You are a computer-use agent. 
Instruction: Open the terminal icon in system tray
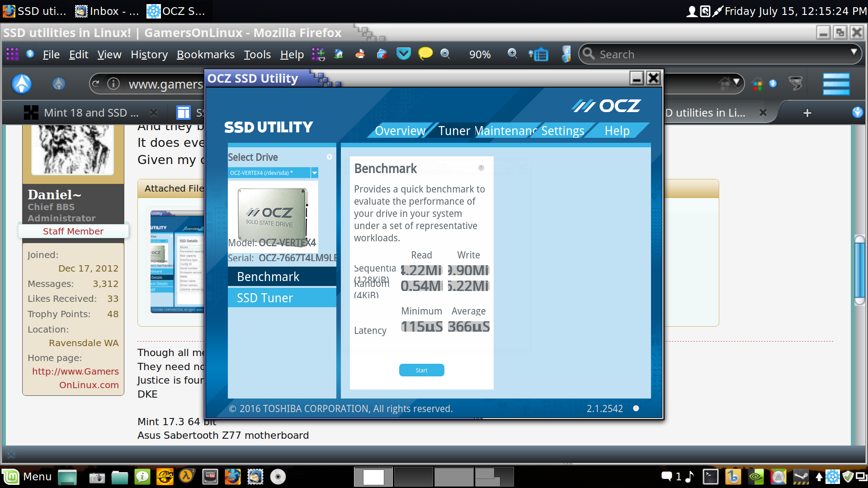coord(711,477)
